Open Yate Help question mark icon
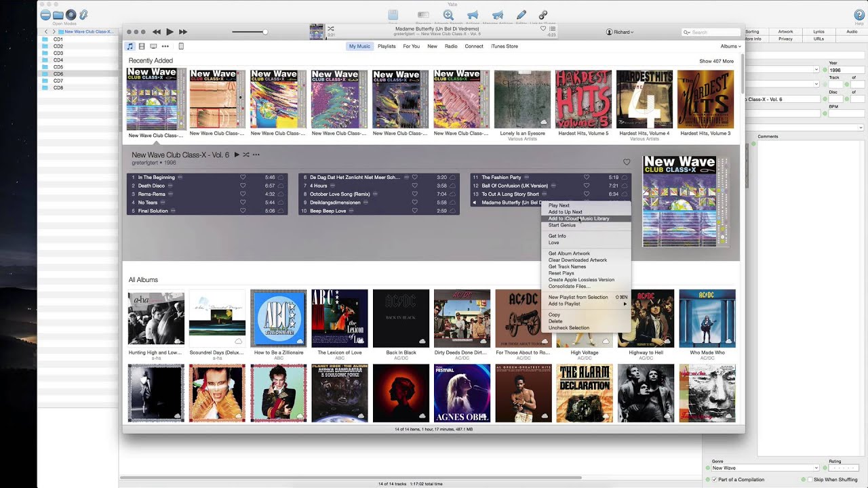This screenshot has height=488, width=868. [859, 14]
